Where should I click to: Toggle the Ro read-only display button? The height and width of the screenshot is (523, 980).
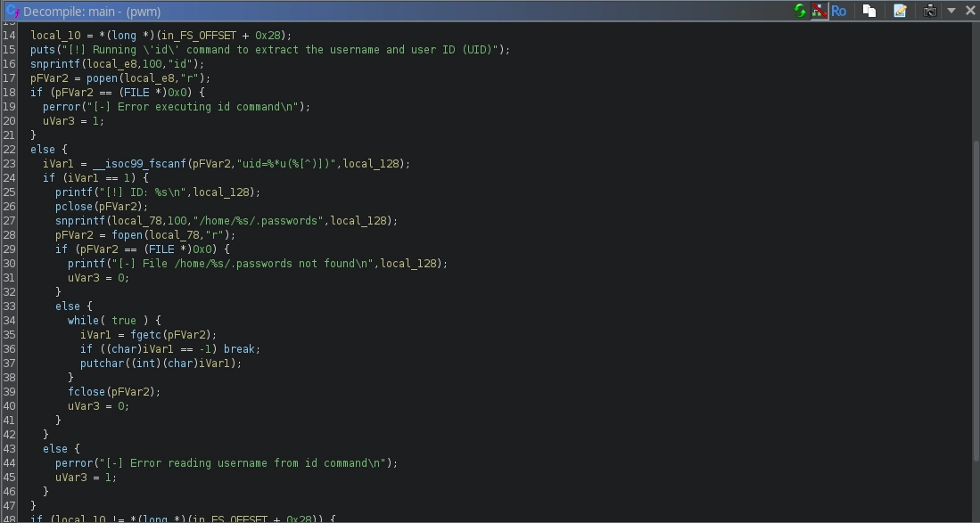pos(838,11)
